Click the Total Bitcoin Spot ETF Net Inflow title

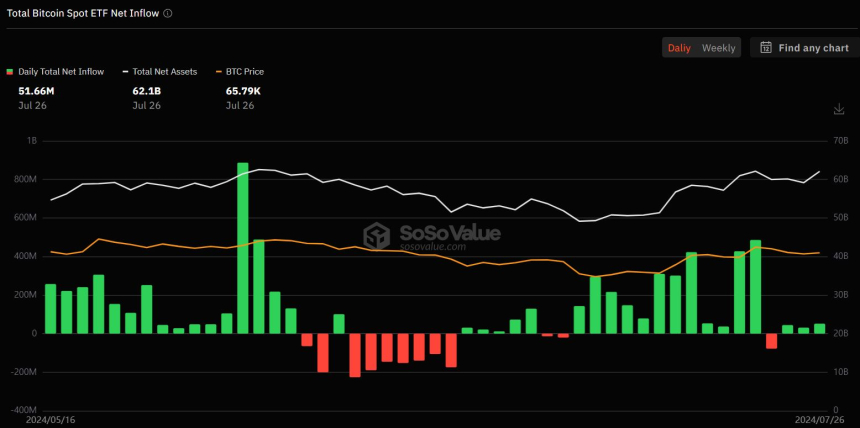coord(83,13)
